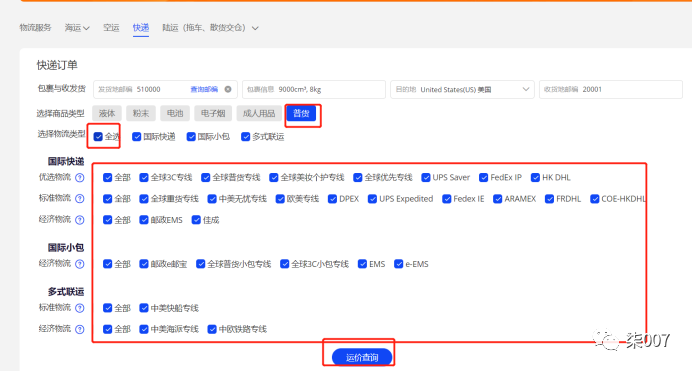This screenshot has height=371, width=692.
Task: Click the 运价查询 button
Action: pyautogui.click(x=362, y=357)
